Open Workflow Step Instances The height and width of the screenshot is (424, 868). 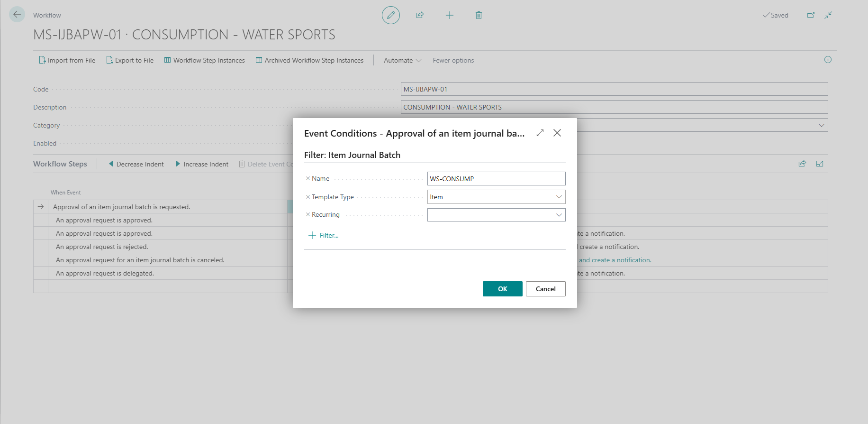click(204, 60)
